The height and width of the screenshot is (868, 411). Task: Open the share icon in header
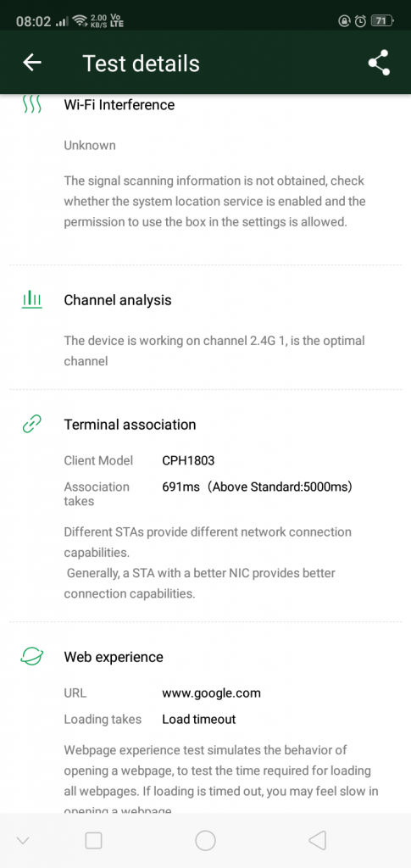coord(379,63)
